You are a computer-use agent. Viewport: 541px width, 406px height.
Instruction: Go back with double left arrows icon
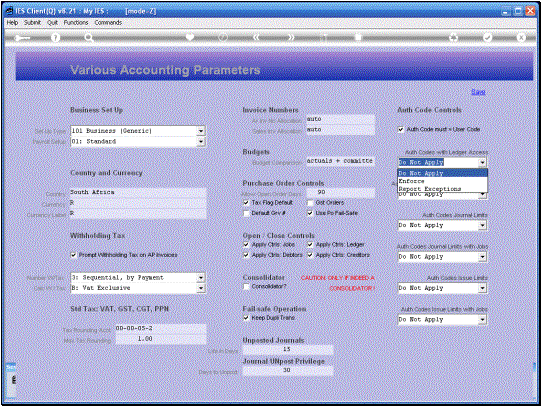coord(256,37)
